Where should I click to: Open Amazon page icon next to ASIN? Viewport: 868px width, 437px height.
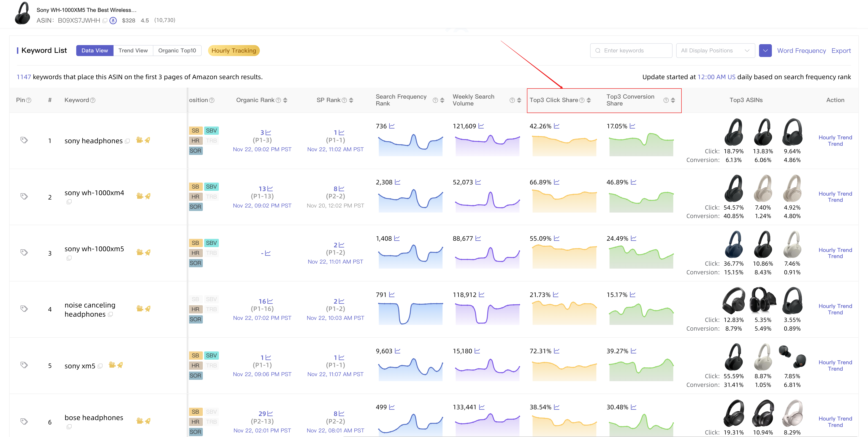113,21
